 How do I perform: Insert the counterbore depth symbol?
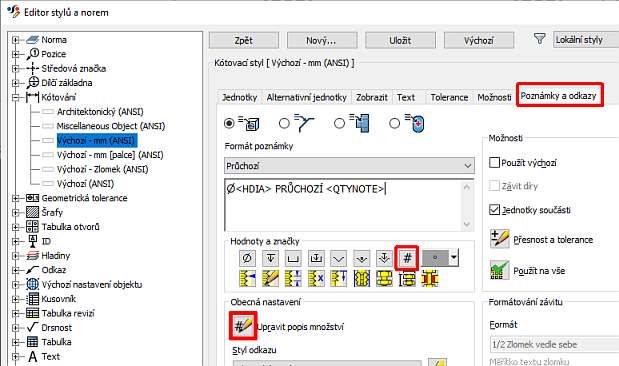316,258
